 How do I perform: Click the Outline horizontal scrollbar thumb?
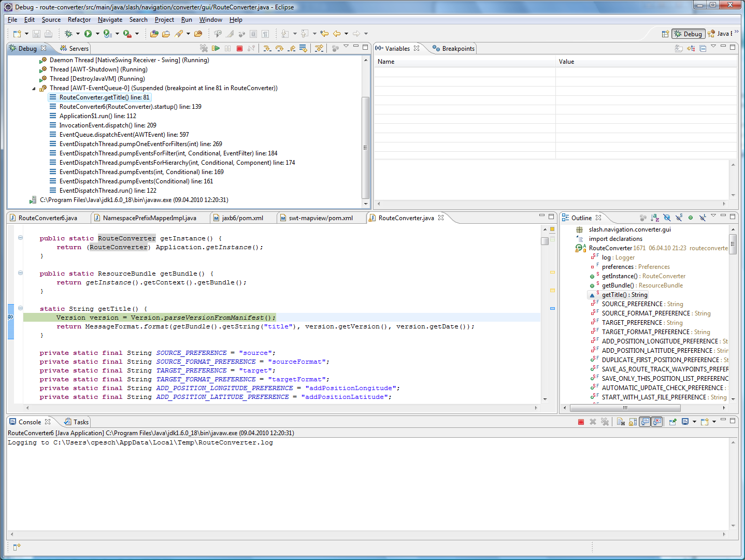(x=624, y=408)
